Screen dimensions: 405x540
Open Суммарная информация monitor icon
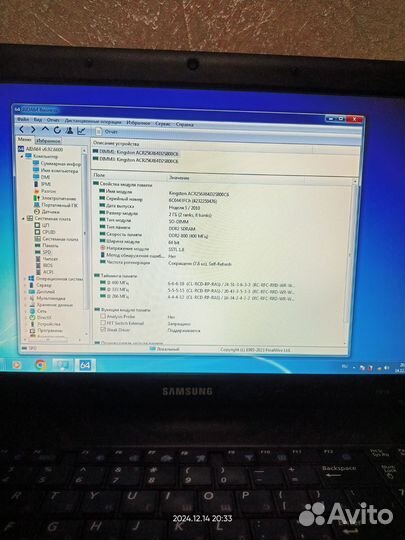[x=36, y=163]
